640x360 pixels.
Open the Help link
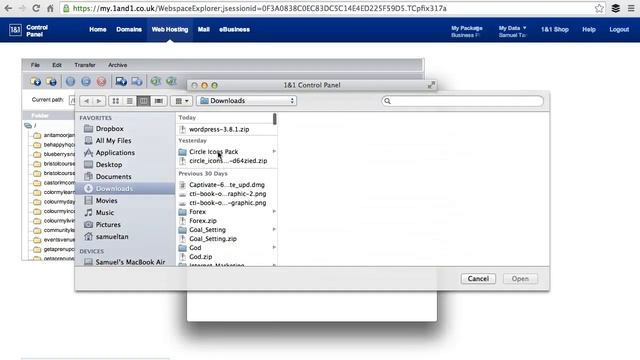(x=589, y=29)
